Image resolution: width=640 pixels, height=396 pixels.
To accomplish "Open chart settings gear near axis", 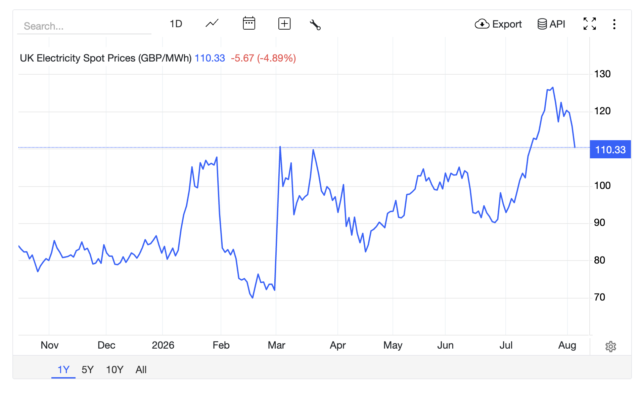I will coord(610,347).
